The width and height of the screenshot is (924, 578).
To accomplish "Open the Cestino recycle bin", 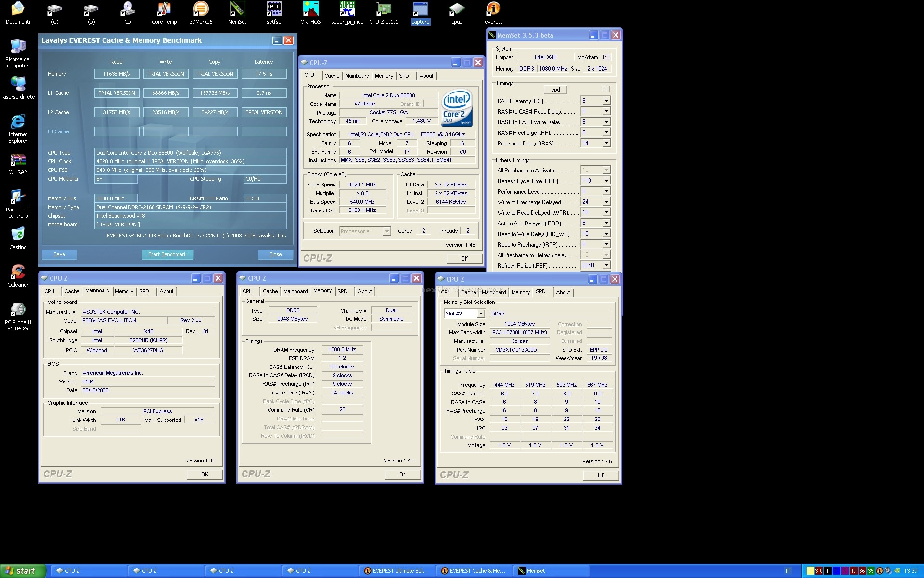I will 18,238.
